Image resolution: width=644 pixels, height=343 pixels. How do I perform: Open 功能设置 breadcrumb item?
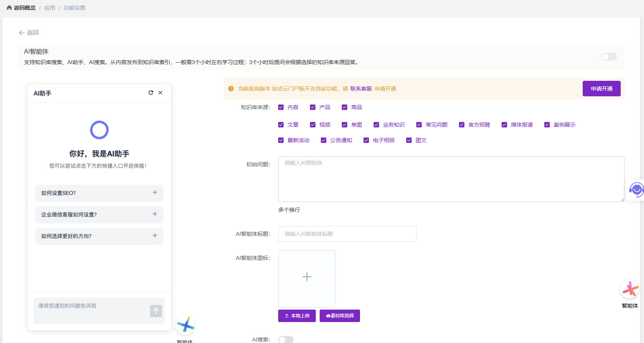[74, 8]
